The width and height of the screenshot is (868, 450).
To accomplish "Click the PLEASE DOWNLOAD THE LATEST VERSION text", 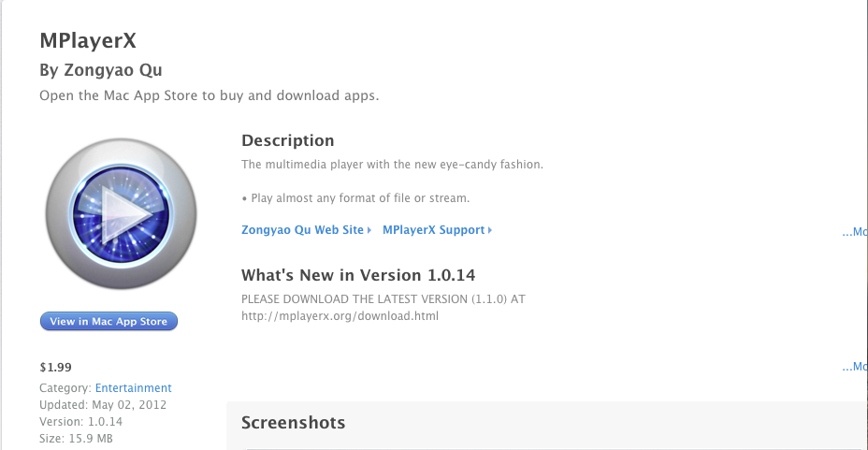I will coord(383,299).
